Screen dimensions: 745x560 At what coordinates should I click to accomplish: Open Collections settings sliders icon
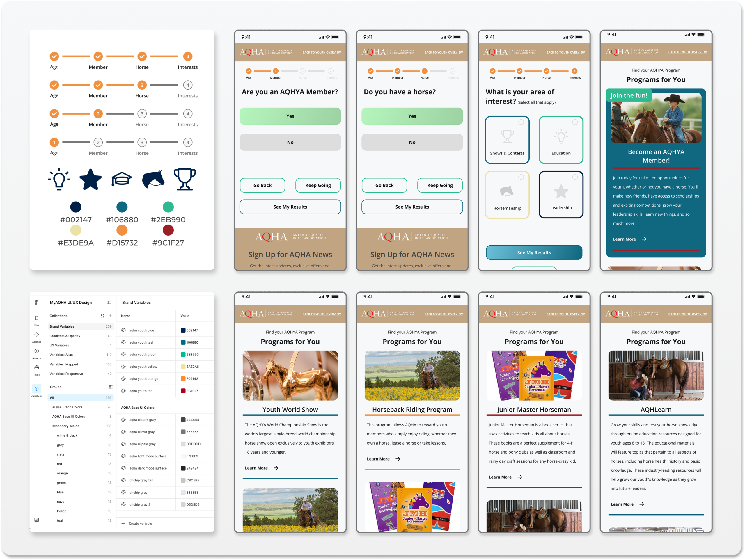(x=102, y=316)
